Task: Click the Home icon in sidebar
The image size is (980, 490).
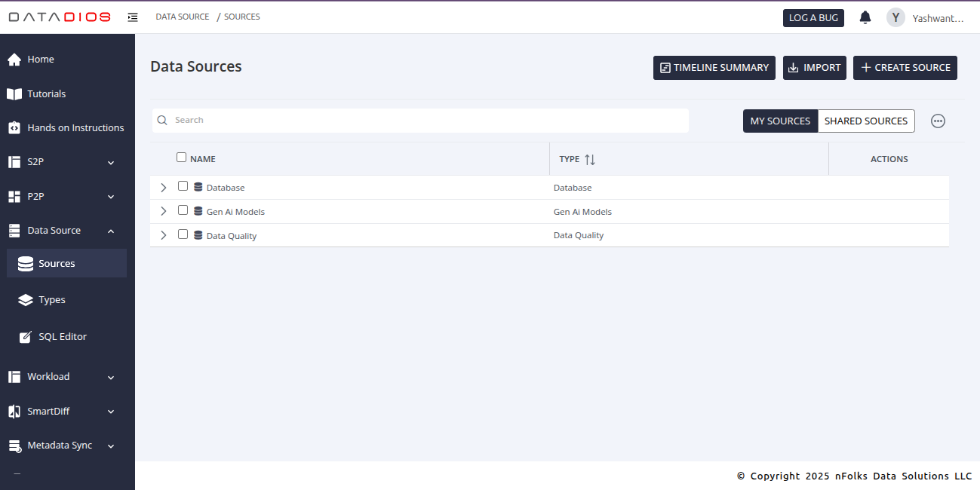Action: click(14, 60)
